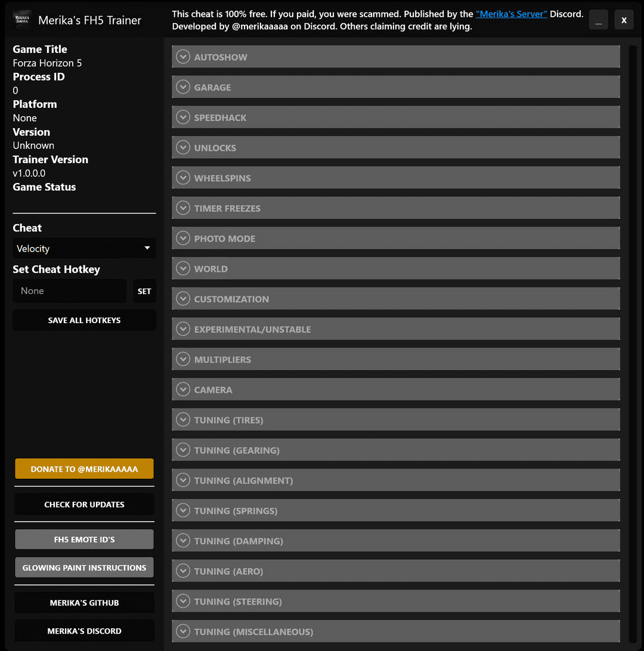This screenshot has width=644, height=651.
Task: Minimize the trainer window
Action: [x=598, y=20]
